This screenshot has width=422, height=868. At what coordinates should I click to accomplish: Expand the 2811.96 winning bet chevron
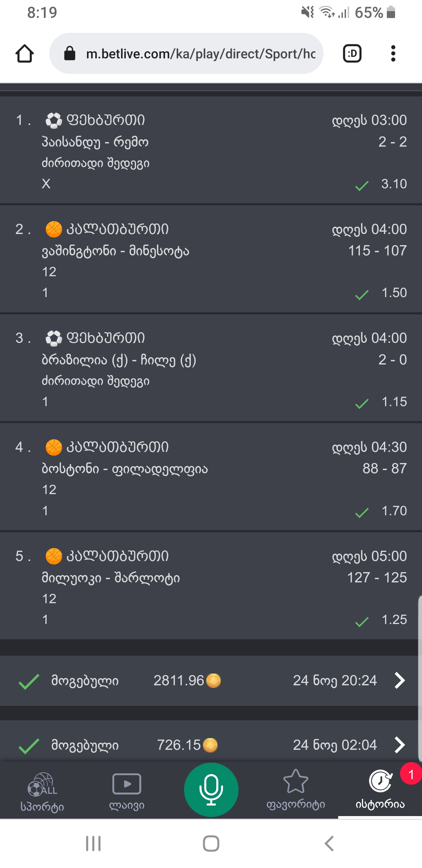pyautogui.click(x=399, y=680)
